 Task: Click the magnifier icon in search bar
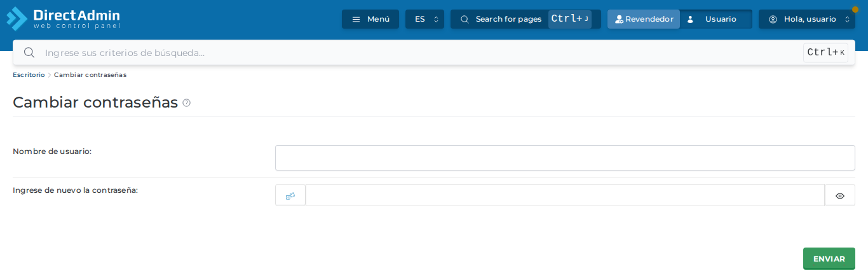point(29,53)
